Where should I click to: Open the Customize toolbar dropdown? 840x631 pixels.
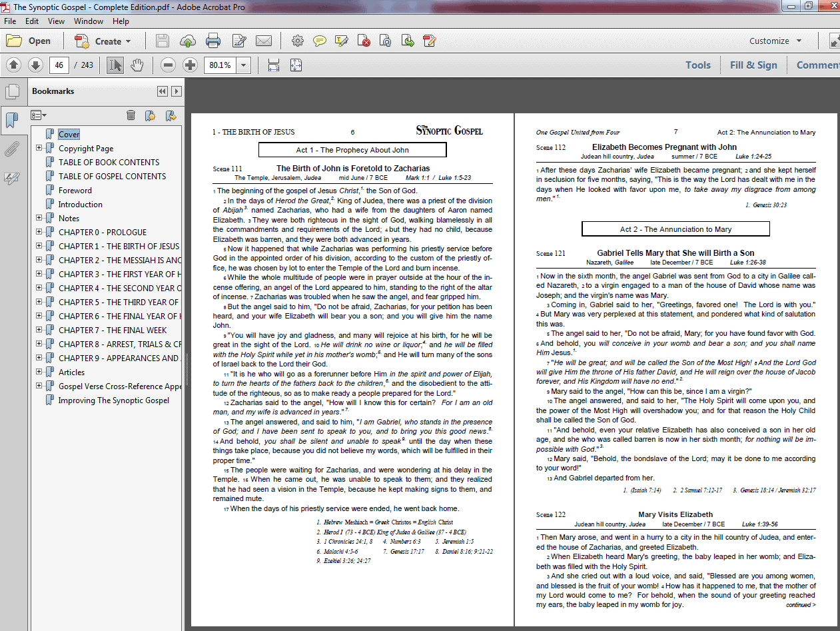point(775,41)
